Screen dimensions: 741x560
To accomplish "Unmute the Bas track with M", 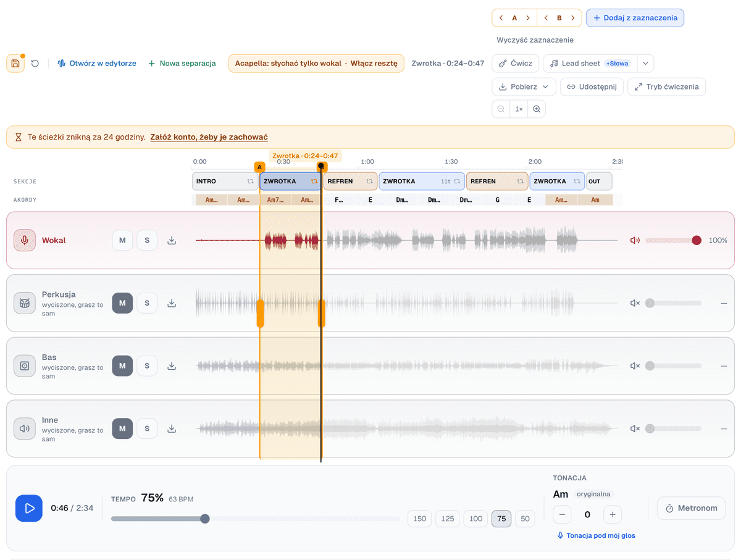I will coord(122,366).
